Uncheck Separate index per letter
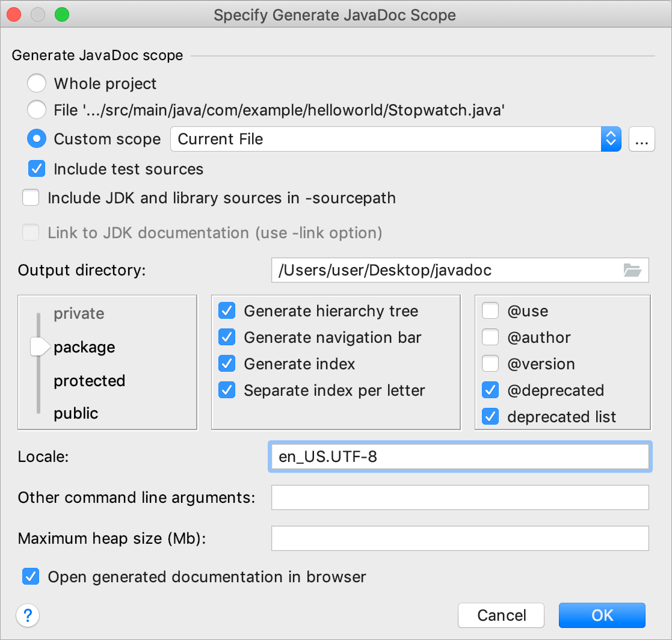 pos(227,390)
